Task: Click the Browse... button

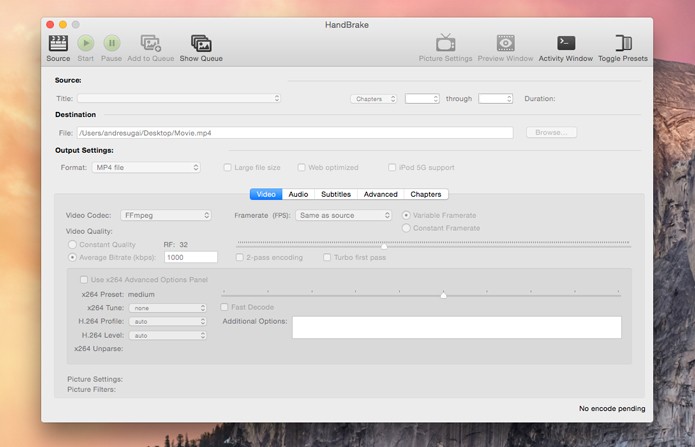Action: 551,132
